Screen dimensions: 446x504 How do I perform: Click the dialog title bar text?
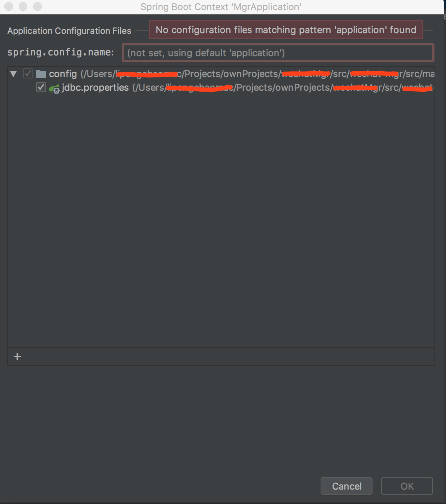coord(221,6)
